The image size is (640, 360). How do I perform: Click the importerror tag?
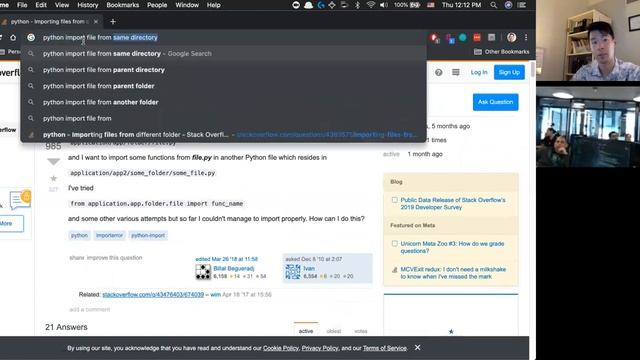point(109,236)
